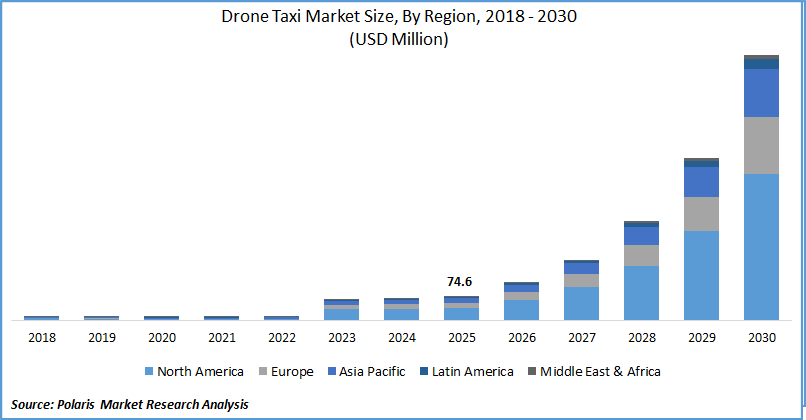
Task: Select the Middle East & Africa legend label
Action: (600, 372)
